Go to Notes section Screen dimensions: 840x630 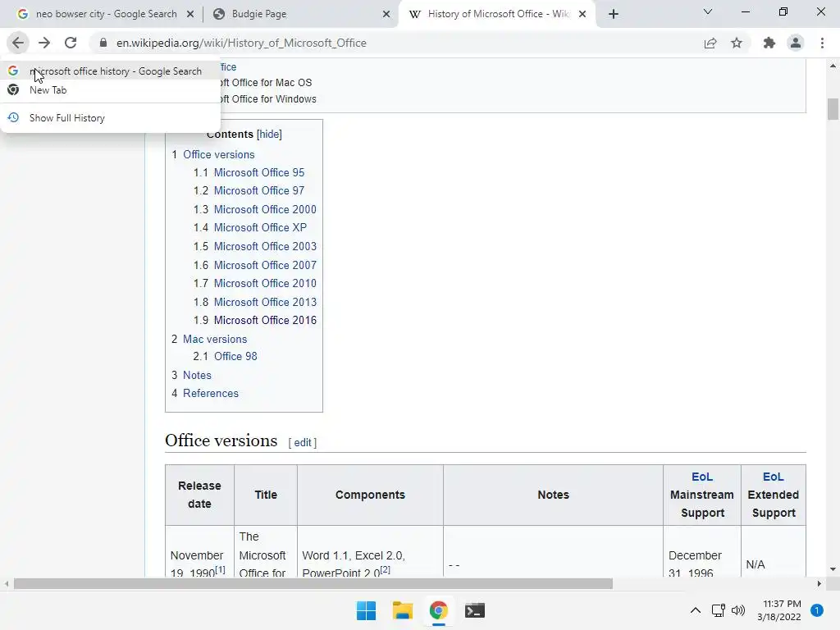(197, 375)
